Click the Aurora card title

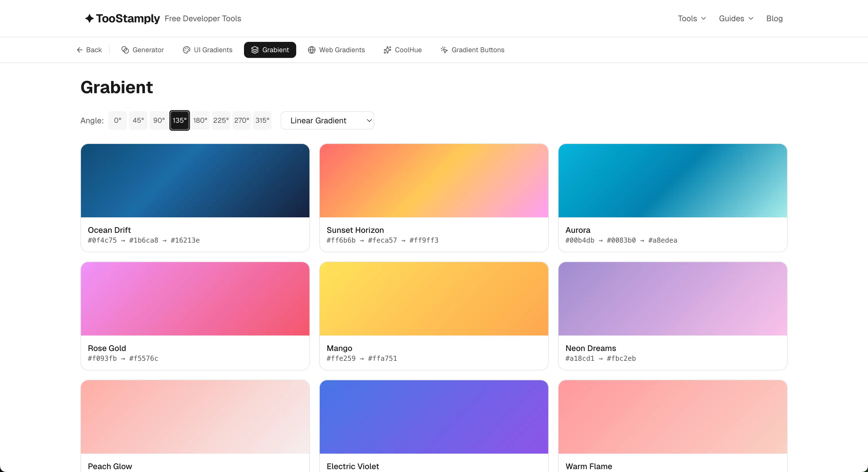(x=578, y=230)
